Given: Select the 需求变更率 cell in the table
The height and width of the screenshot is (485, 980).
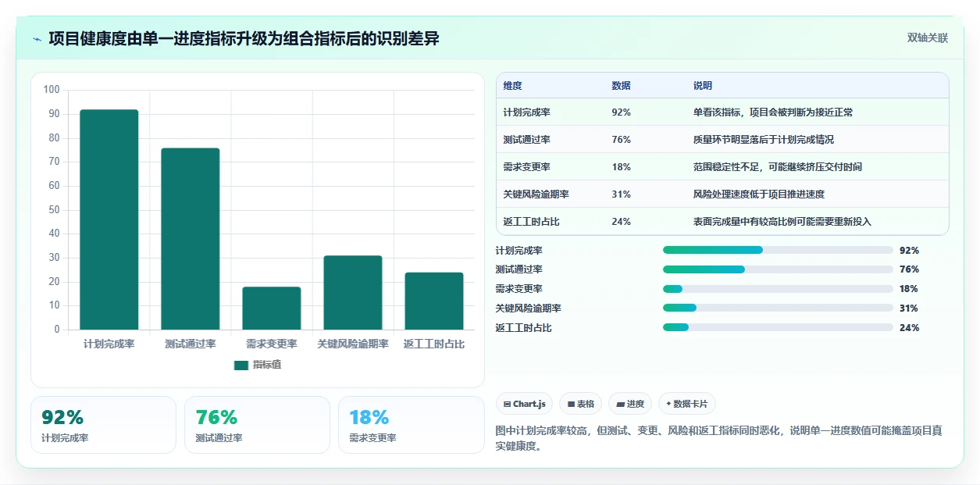Looking at the screenshot, I should pos(527,167).
